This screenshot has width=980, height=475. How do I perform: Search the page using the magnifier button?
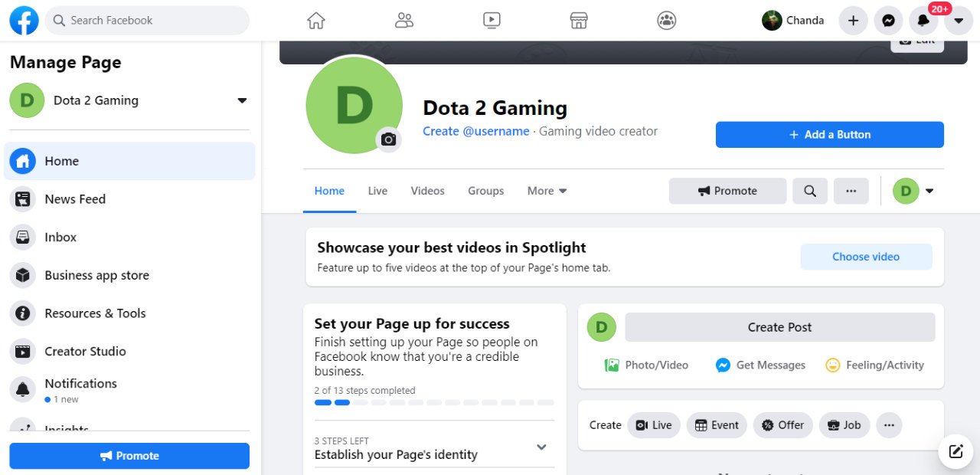coord(810,191)
